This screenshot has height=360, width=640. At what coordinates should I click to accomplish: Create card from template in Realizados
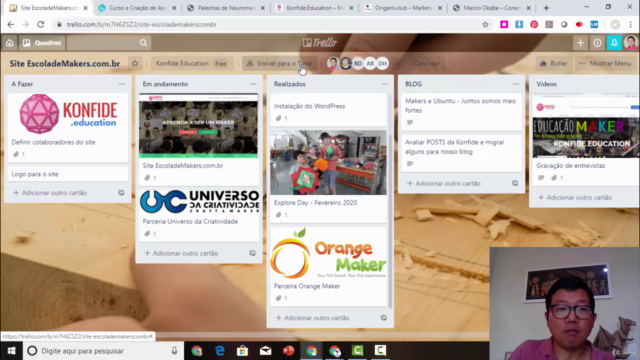(x=384, y=318)
